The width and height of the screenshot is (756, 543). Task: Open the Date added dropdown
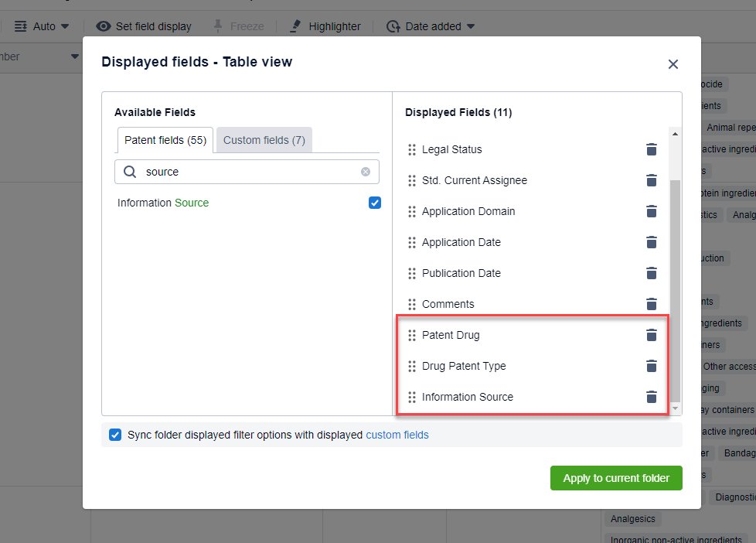click(x=431, y=26)
